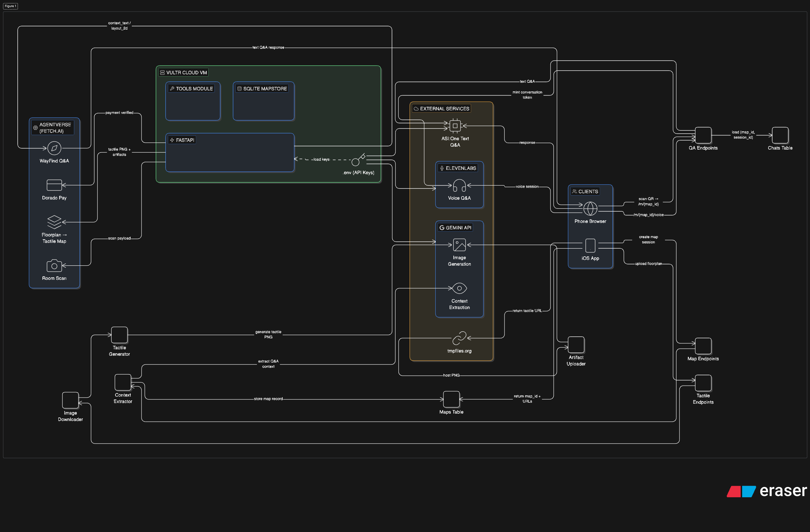Screen dimensions: 810x532
Task: Click the QA Endpoints node box
Action: tap(703, 135)
